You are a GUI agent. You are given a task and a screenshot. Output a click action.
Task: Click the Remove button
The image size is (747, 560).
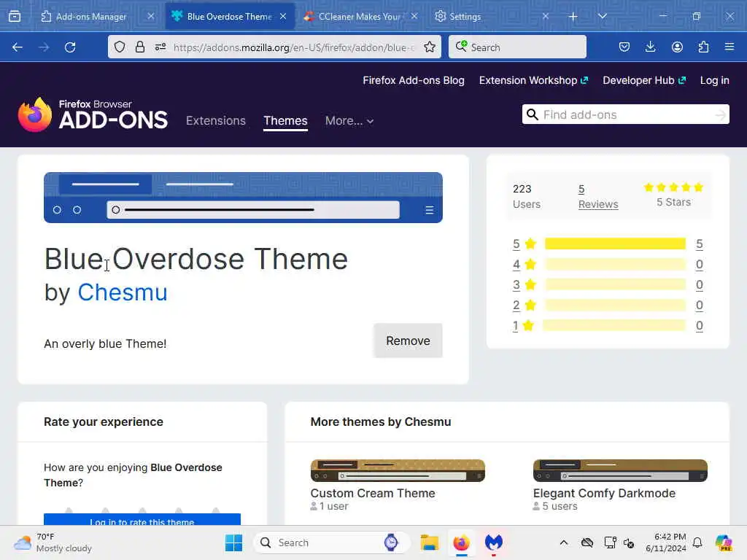pyautogui.click(x=409, y=341)
